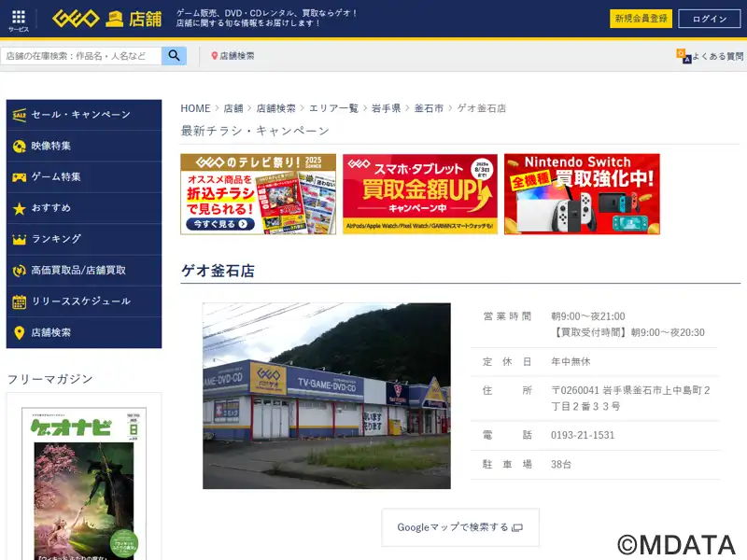Open the services grid menu icon

coord(19,17)
